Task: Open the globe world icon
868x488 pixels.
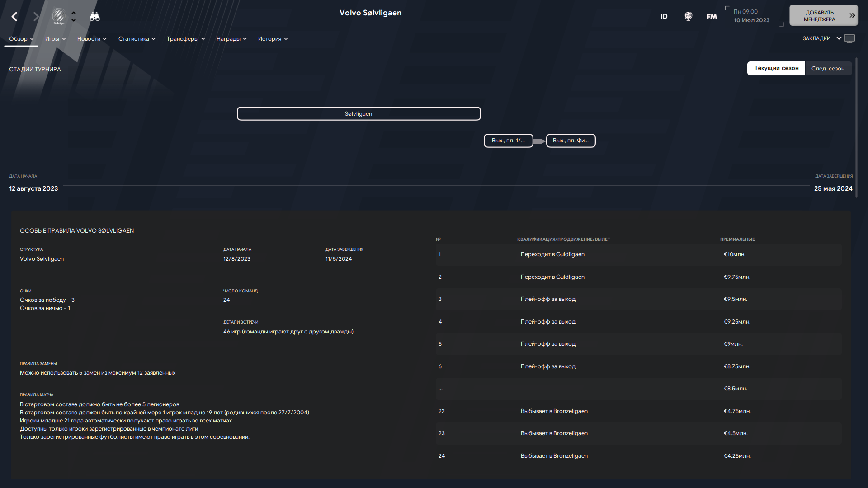Action: coord(688,16)
